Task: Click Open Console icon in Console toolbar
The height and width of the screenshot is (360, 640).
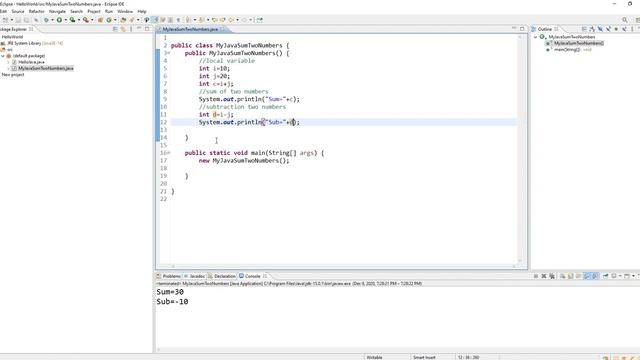Action: pos(627,276)
